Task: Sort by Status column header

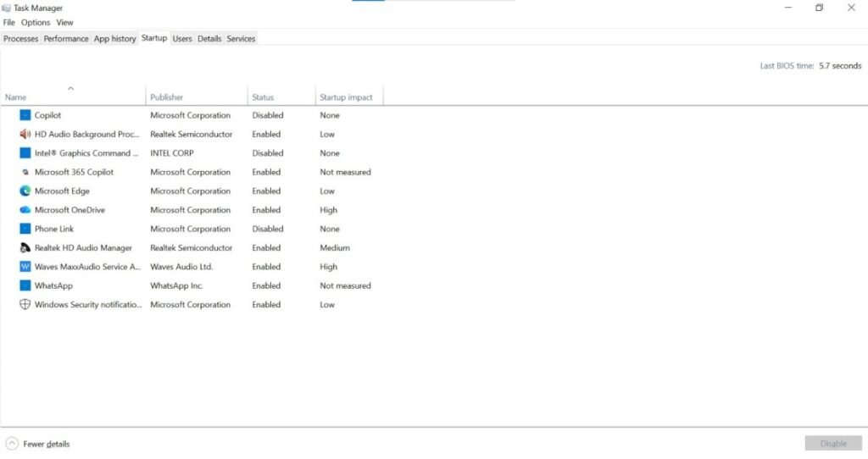Action: pyautogui.click(x=263, y=97)
